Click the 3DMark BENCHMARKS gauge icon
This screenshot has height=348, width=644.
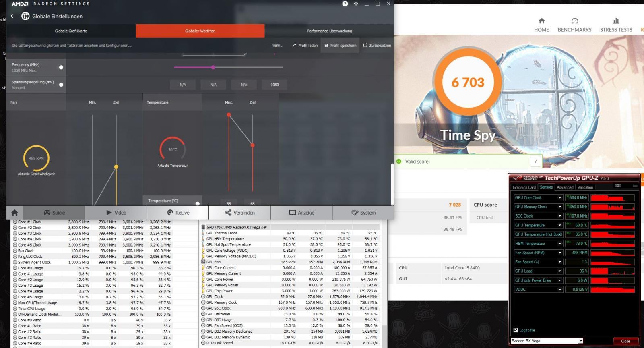574,21
